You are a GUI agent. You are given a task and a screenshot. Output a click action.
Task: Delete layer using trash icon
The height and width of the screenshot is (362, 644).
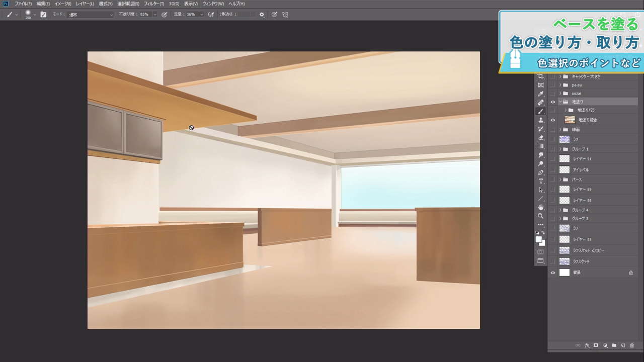click(632, 345)
